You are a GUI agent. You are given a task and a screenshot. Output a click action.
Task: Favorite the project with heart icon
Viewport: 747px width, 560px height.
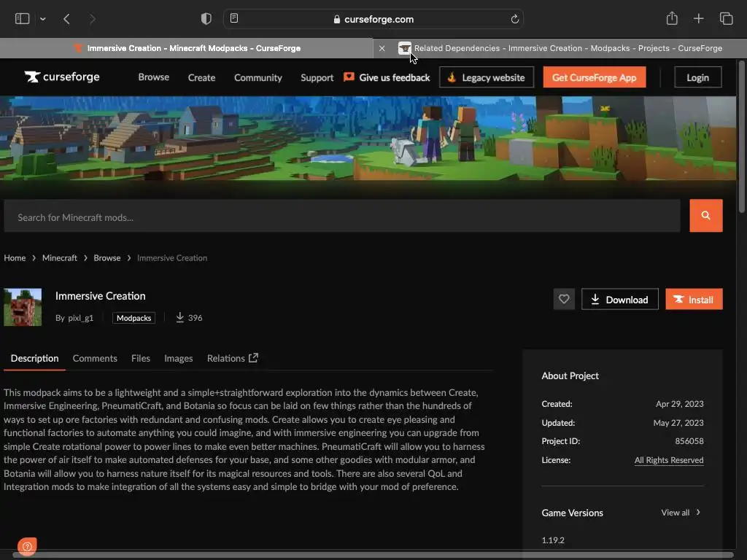point(564,299)
